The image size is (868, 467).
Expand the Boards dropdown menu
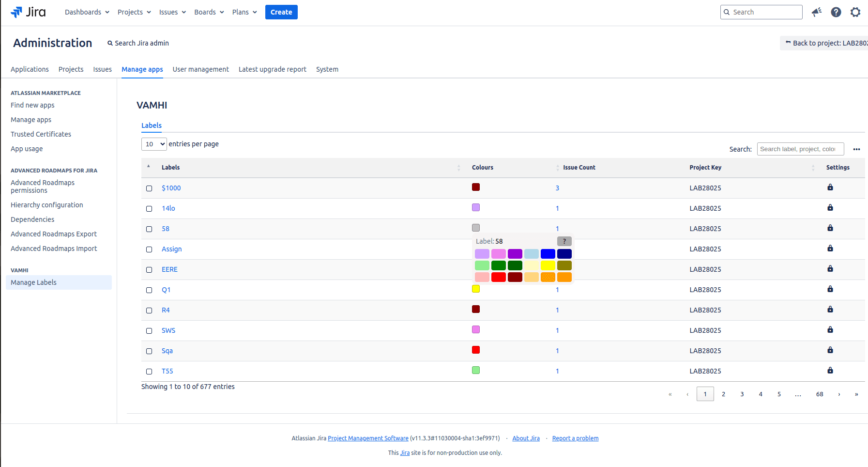click(209, 12)
